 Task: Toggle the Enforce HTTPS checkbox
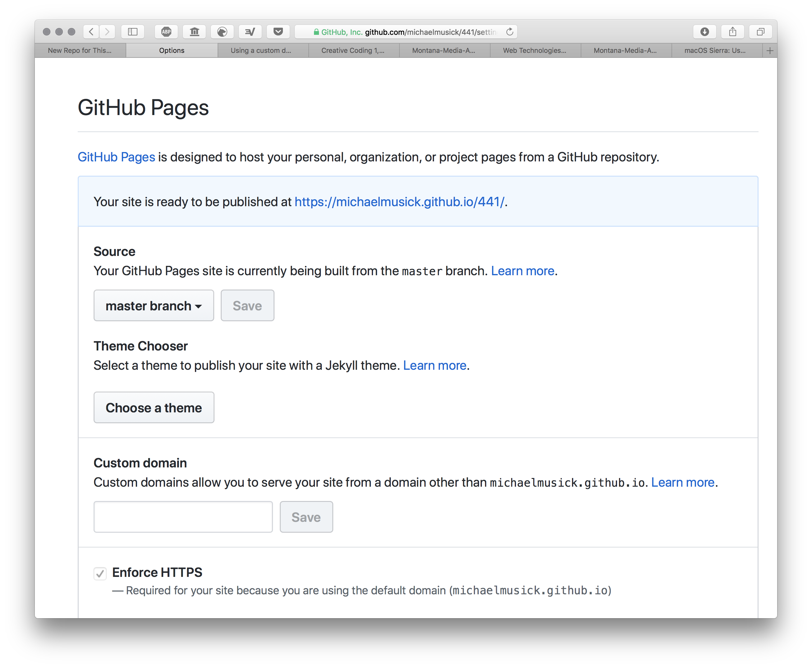(x=100, y=573)
